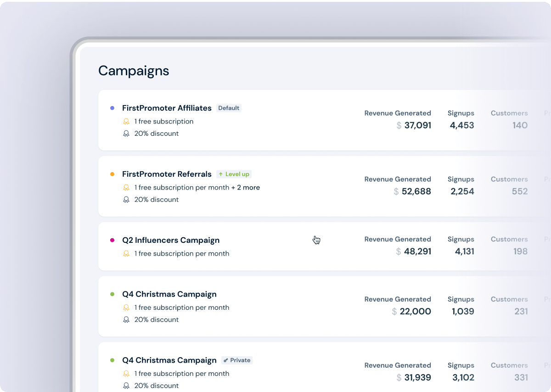This screenshot has width=551, height=392.
Task: Click reward icon of the Private Q4 Christmas Campaign
Action: (x=126, y=374)
